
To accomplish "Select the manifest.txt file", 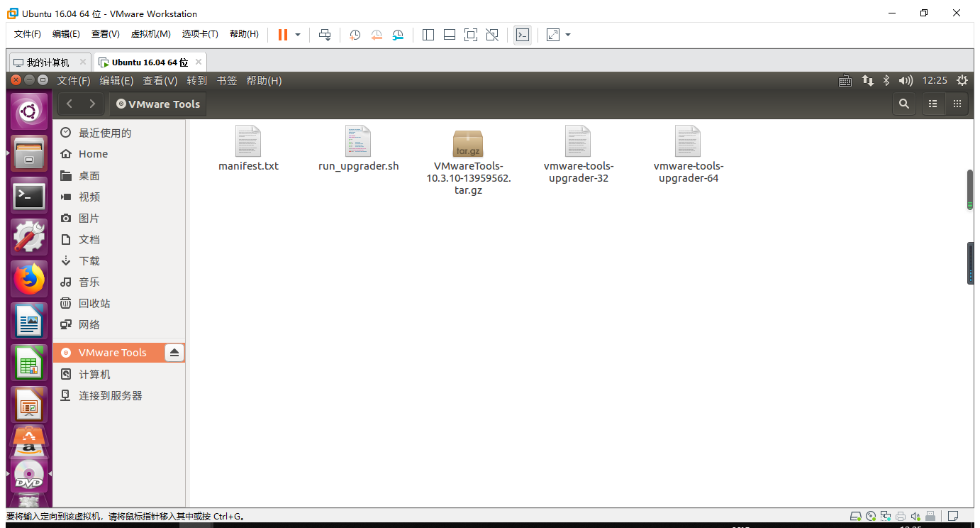I will point(248,149).
